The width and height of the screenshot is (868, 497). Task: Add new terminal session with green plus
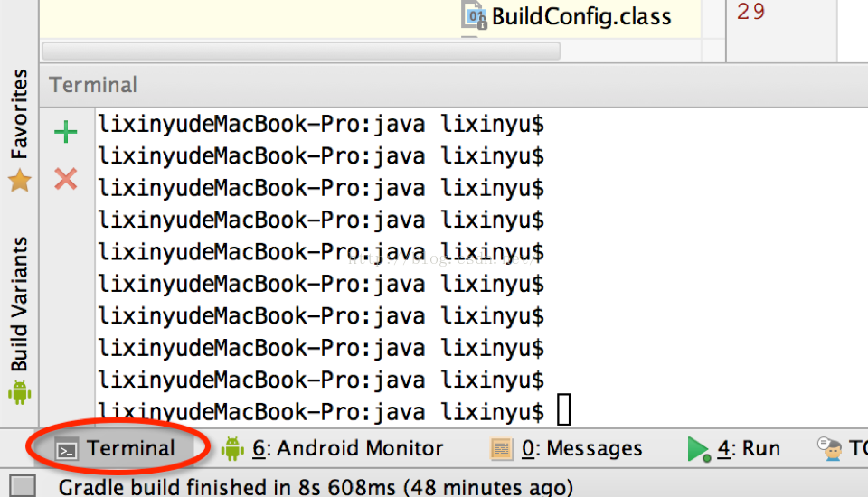pos(66,132)
